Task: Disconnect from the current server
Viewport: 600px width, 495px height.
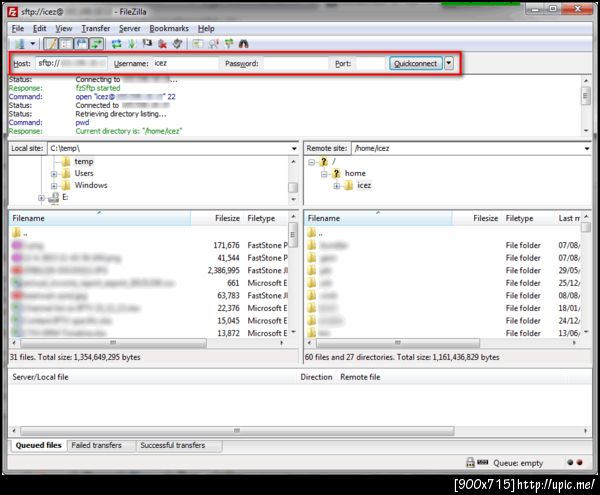Action: click(x=162, y=44)
